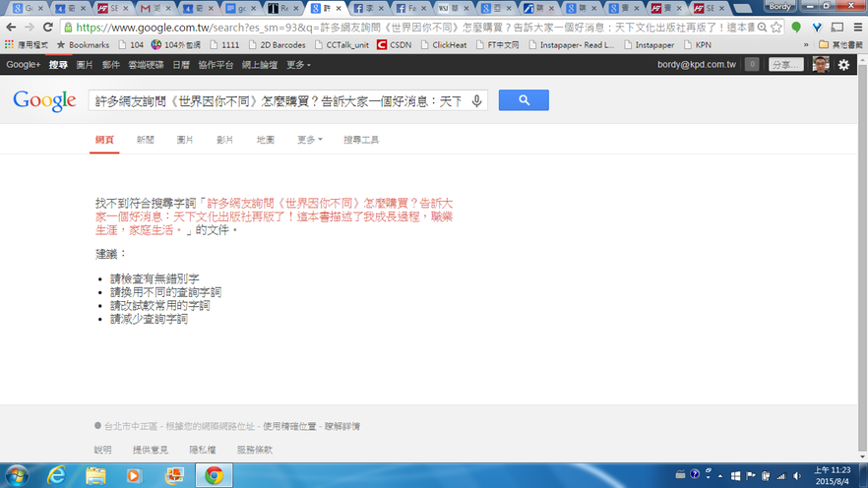
Task: Open the ClickHeat bookmark
Action: coord(444,45)
